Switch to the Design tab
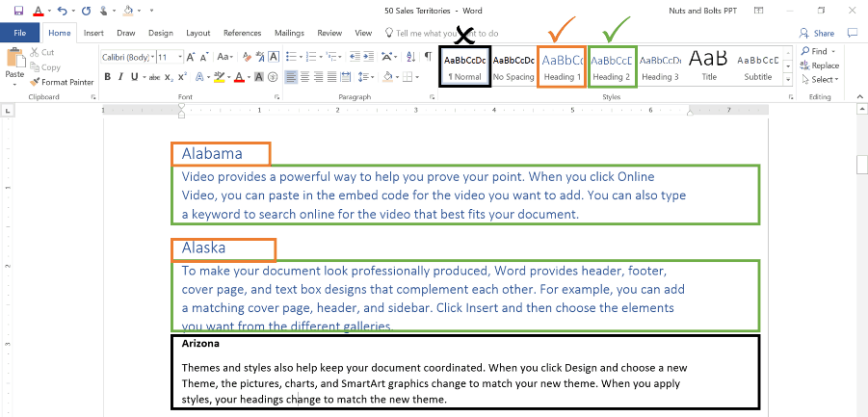 161,33
